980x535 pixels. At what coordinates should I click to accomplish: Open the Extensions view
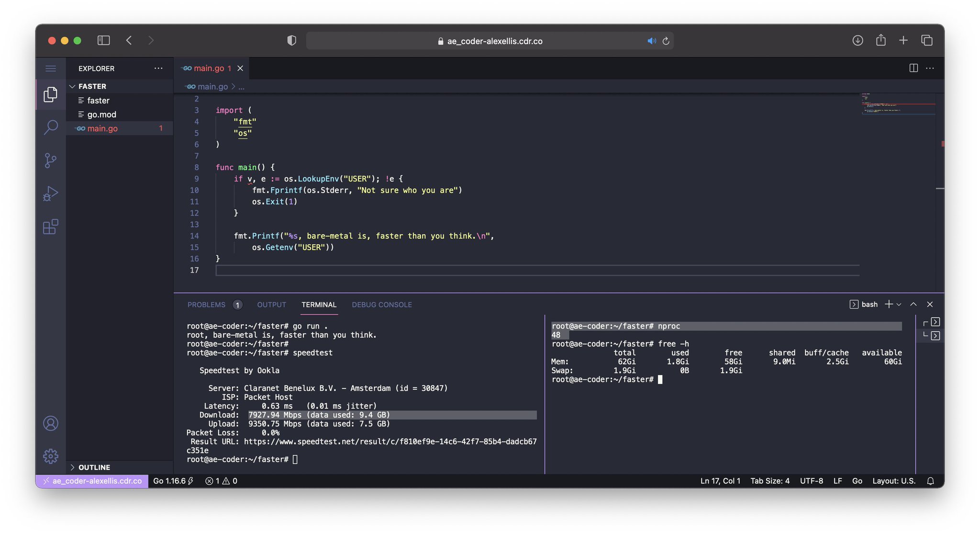(51, 227)
